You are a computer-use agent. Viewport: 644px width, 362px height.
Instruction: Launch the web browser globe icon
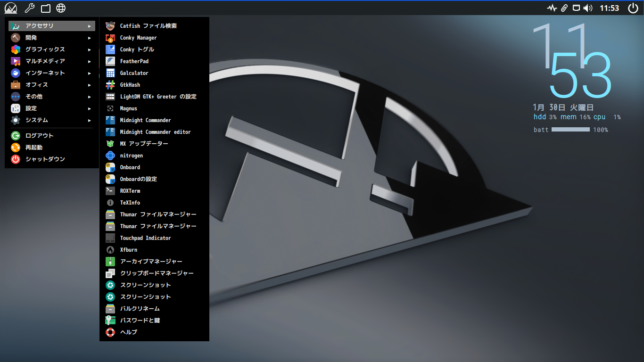point(61,8)
